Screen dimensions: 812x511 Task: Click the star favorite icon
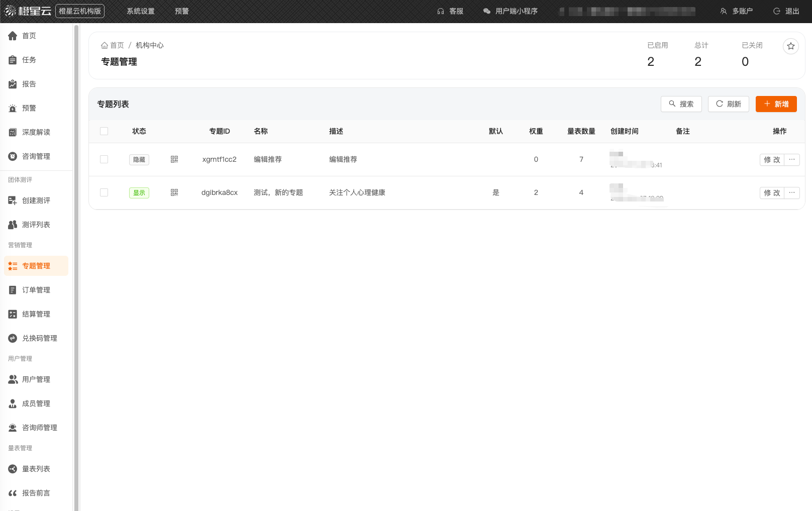coord(791,46)
